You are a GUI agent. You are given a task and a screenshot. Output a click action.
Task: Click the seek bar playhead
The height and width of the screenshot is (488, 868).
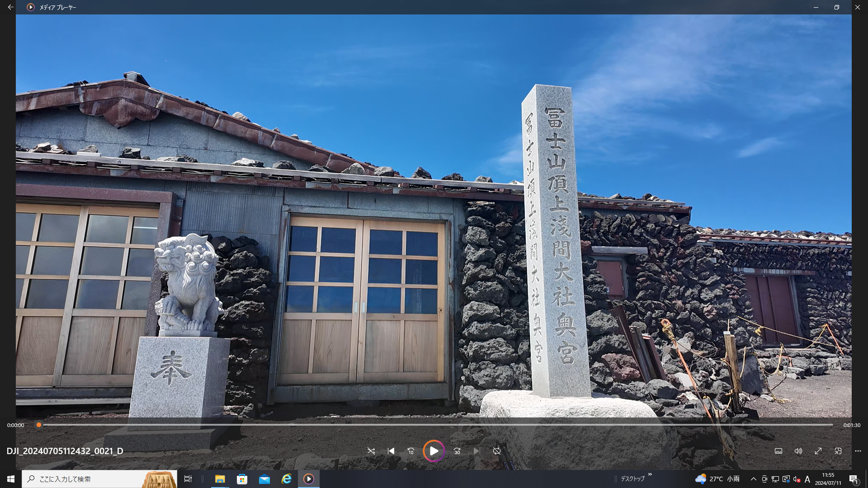39,425
